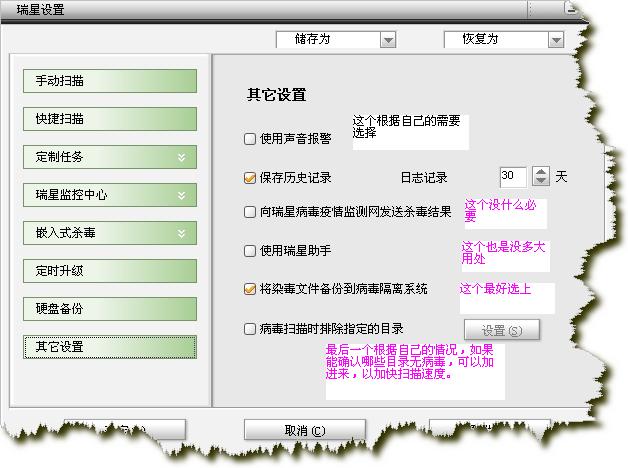Click the 其它设置 heading text

(x=276, y=95)
